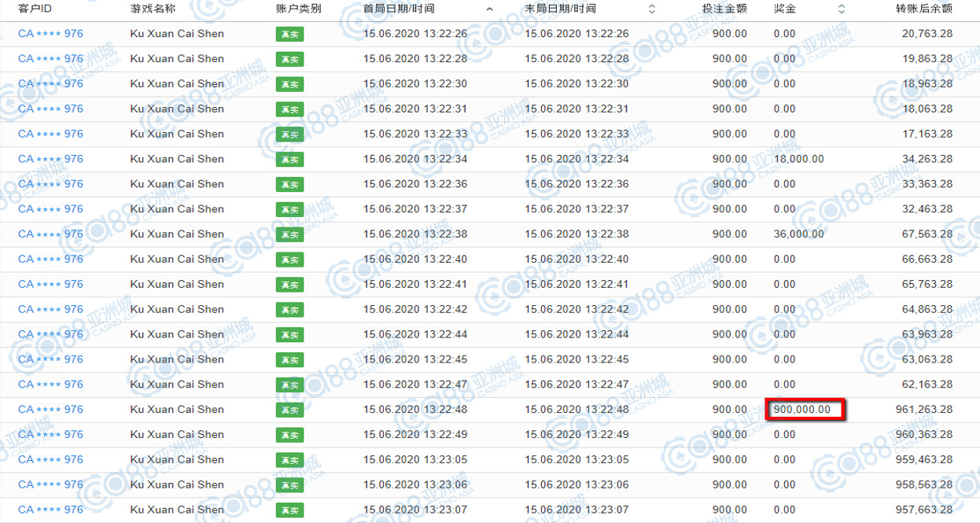Click the green 真实 badge in the 13:22:26 row
The image size is (980, 523).
[x=289, y=35]
